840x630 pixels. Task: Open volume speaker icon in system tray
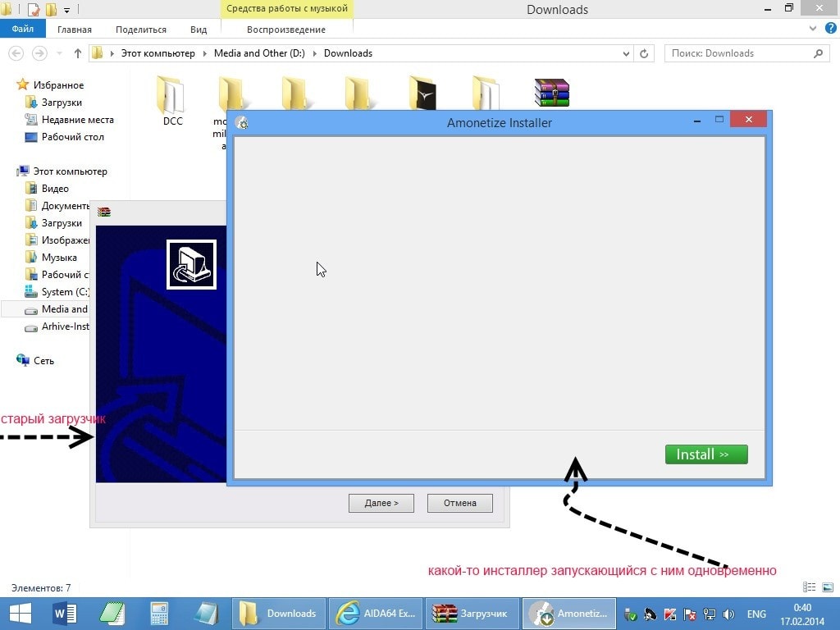click(728, 614)
